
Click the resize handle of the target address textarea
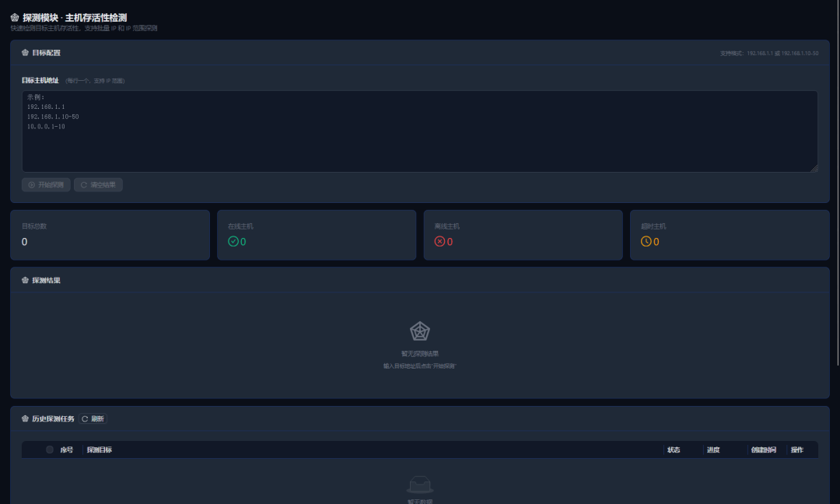pyautogui.click(x=814, y=168)
